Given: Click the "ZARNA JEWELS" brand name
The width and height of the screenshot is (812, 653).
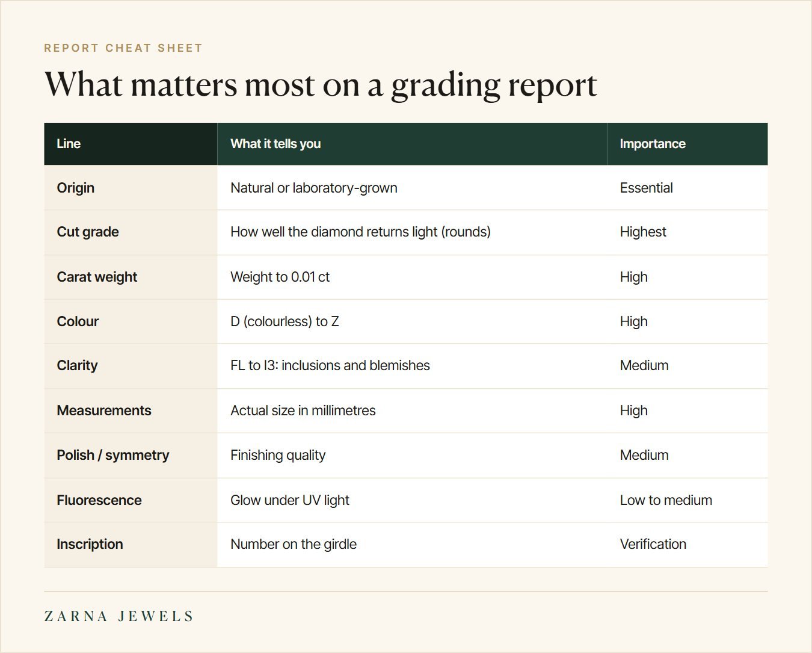Looking at the screenshot, I should pos(118,616).
